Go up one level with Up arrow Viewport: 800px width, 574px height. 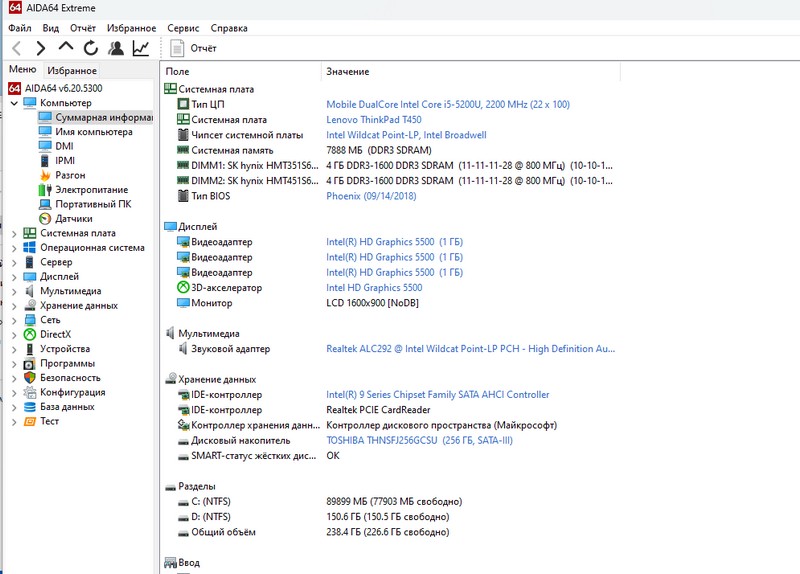(66, 48)
